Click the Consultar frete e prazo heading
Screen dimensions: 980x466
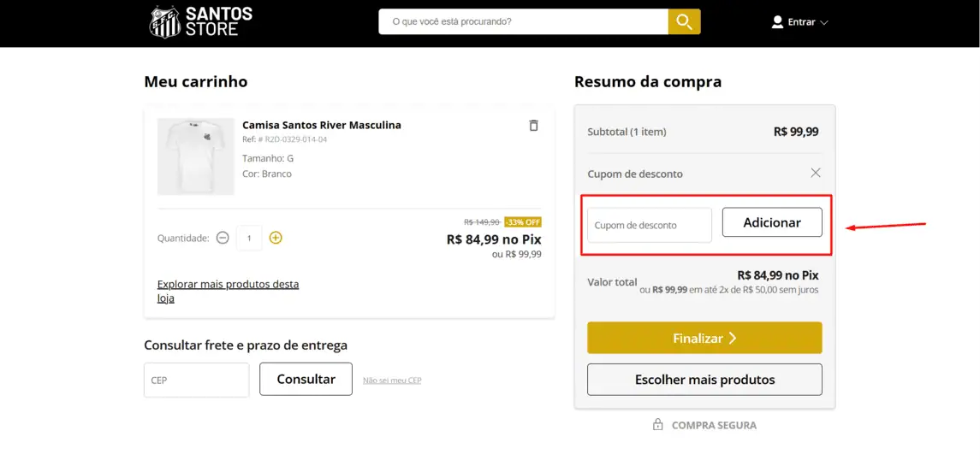point(246,345)
